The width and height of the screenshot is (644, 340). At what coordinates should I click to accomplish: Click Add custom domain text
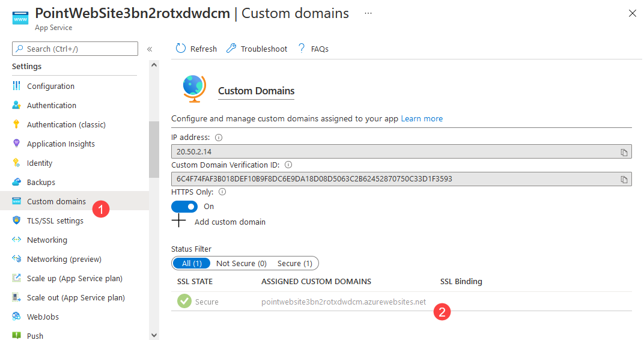click(230, 222)
